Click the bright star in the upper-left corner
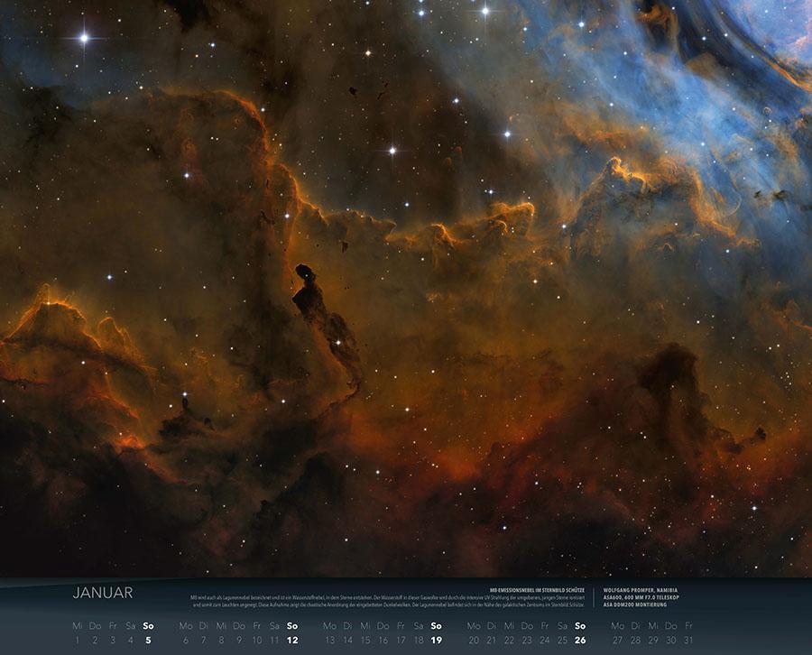 tap(85, 38)
